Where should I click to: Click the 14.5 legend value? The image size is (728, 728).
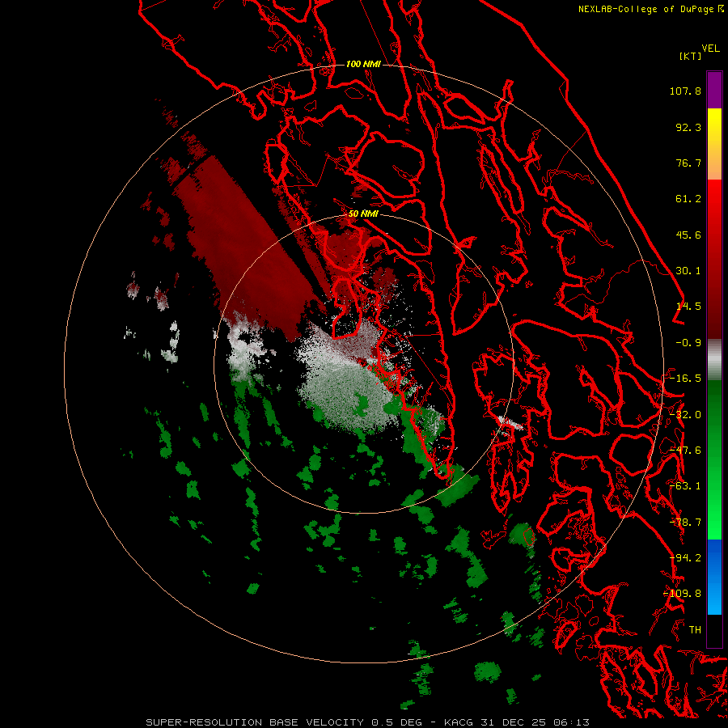688,307
